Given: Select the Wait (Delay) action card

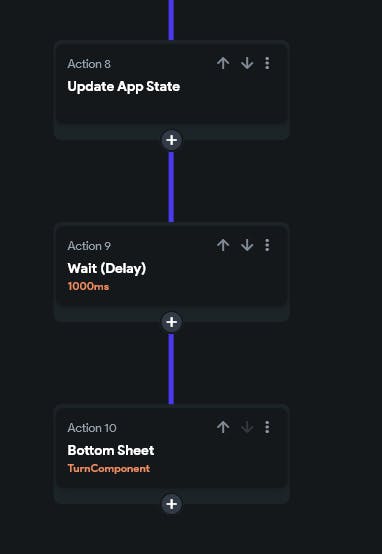Looking at the screenshot, I should (172, 265).
